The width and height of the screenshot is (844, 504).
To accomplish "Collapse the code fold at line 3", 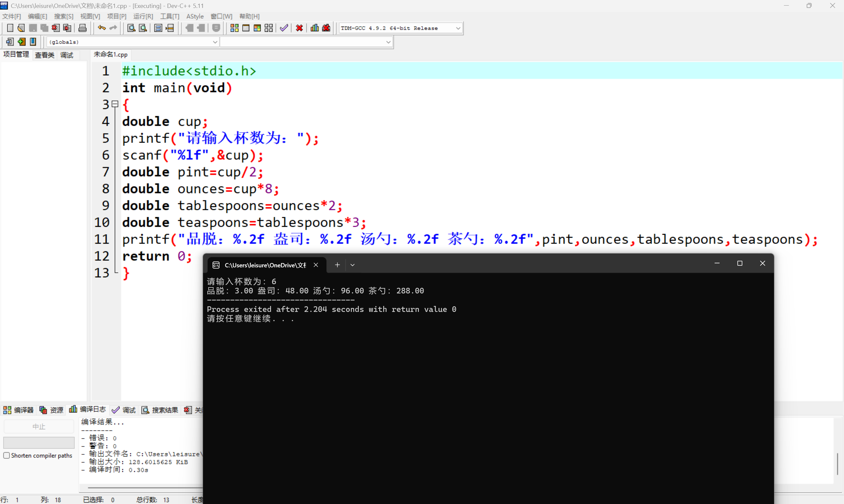I will pos(115,104).
